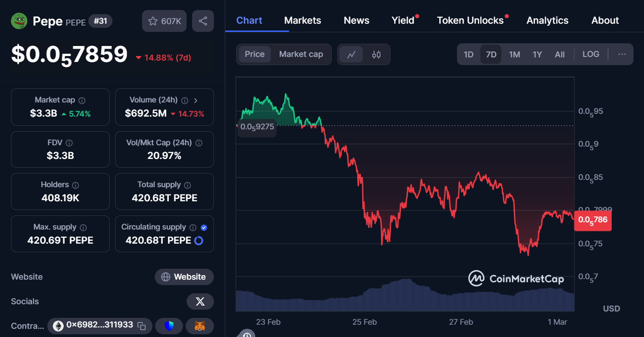
Task: Show FDV info tooltip icon
Action: click(69, 143)
